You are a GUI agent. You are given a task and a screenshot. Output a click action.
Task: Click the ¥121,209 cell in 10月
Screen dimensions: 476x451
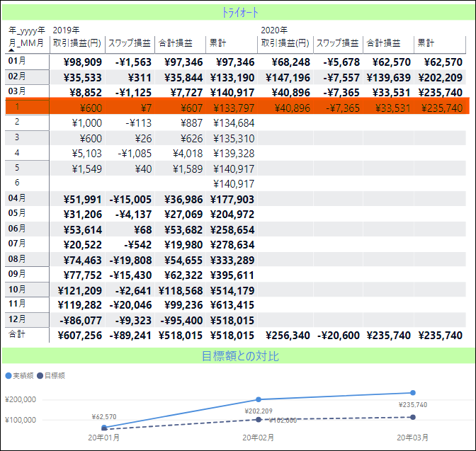tap(80, 291)
